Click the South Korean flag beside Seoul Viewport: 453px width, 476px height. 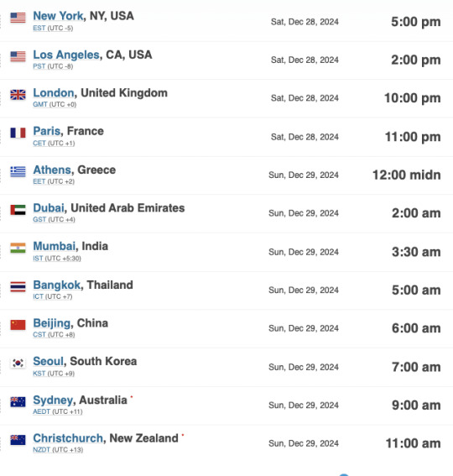(18, 363)
